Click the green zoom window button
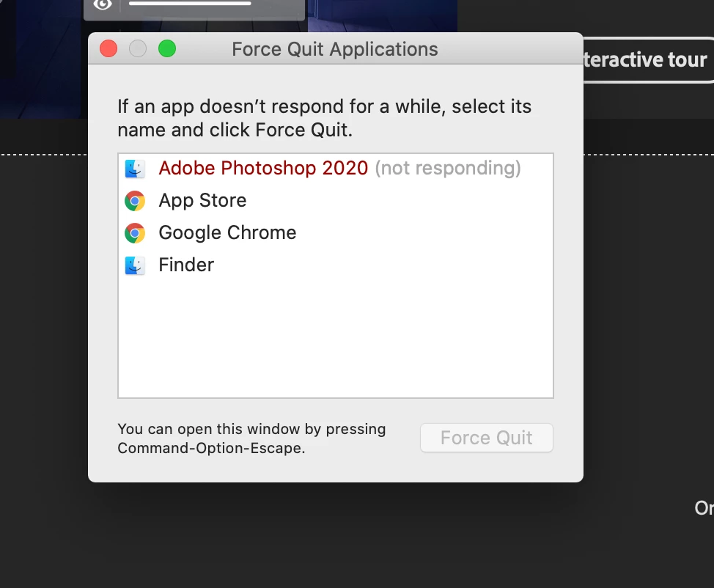The image size is (714, 588). pyautogui.click(x=167, y=48)
